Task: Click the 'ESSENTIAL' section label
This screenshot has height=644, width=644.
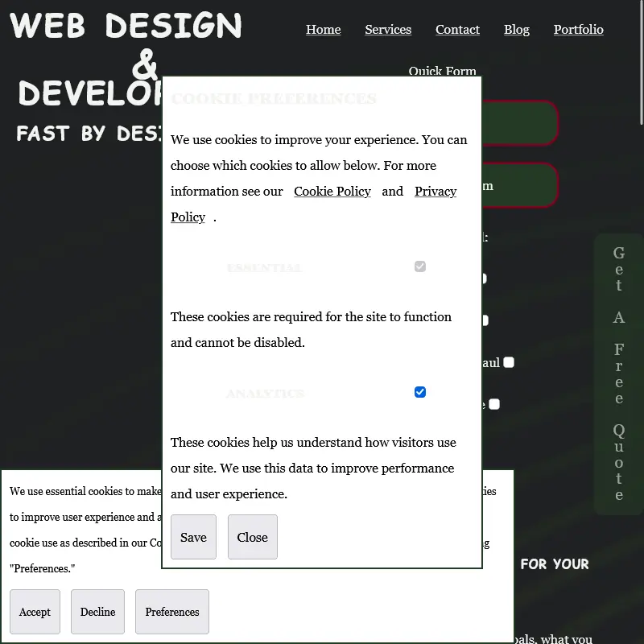Action: point(265,268)
